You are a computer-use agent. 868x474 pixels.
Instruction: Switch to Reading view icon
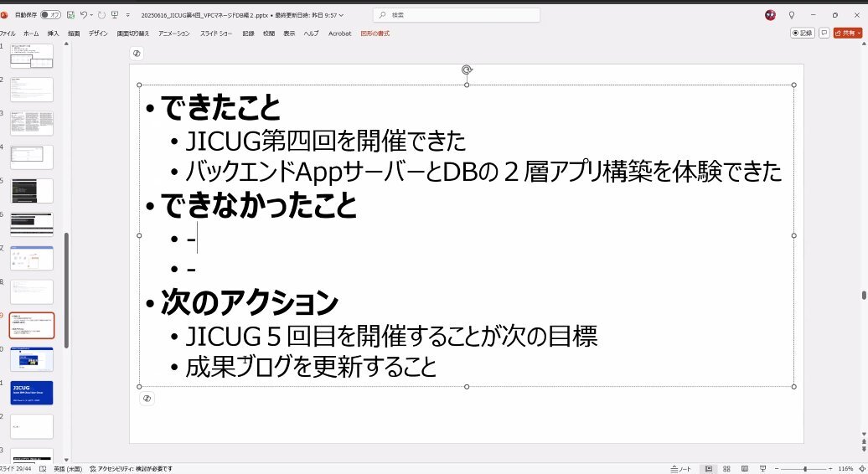745,469
